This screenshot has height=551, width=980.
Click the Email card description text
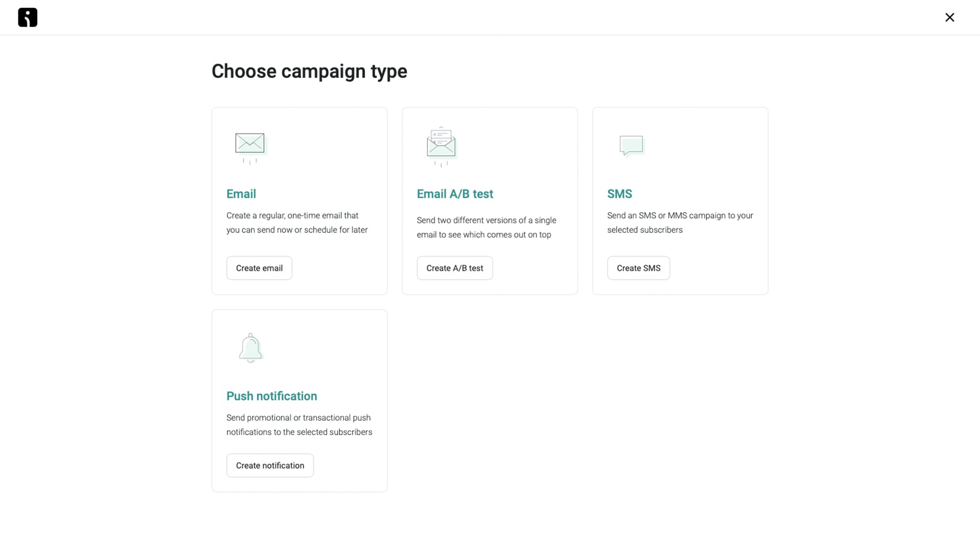coord(297,222)
